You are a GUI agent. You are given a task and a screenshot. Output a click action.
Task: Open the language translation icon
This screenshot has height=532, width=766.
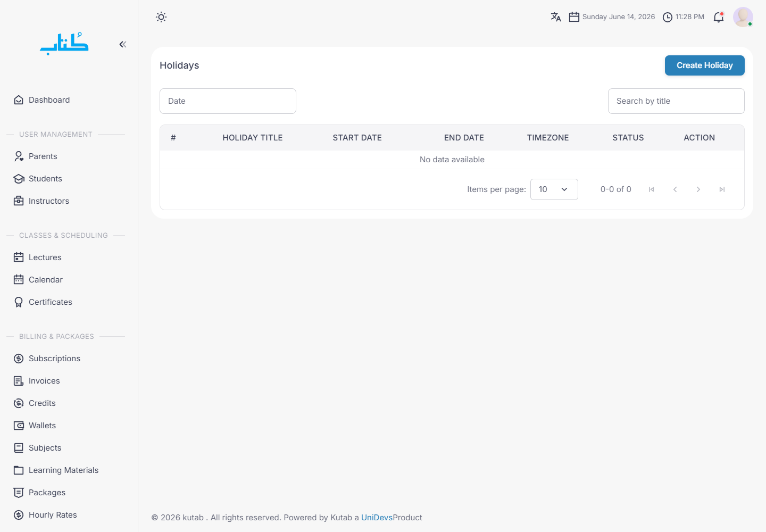tap(556, 17)
